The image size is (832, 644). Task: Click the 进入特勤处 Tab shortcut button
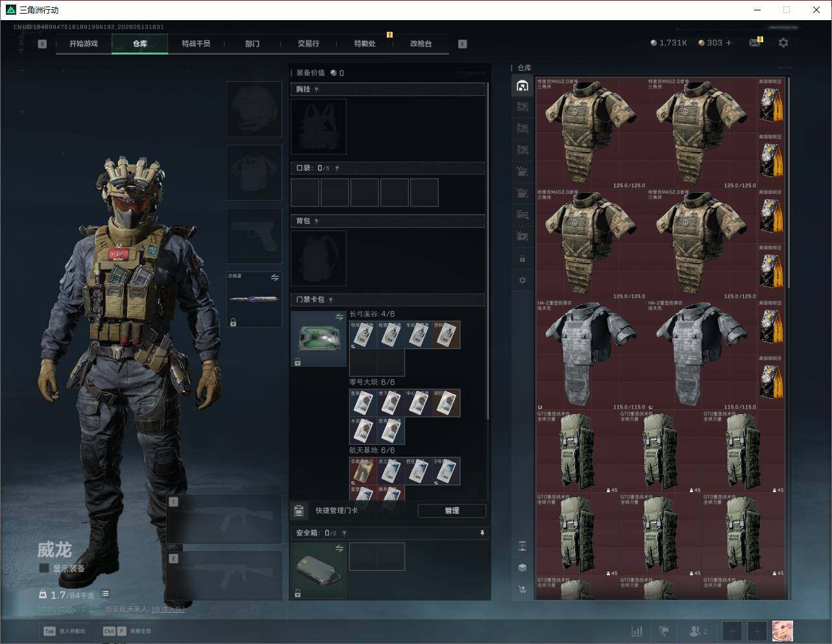[x=64, y=631]
